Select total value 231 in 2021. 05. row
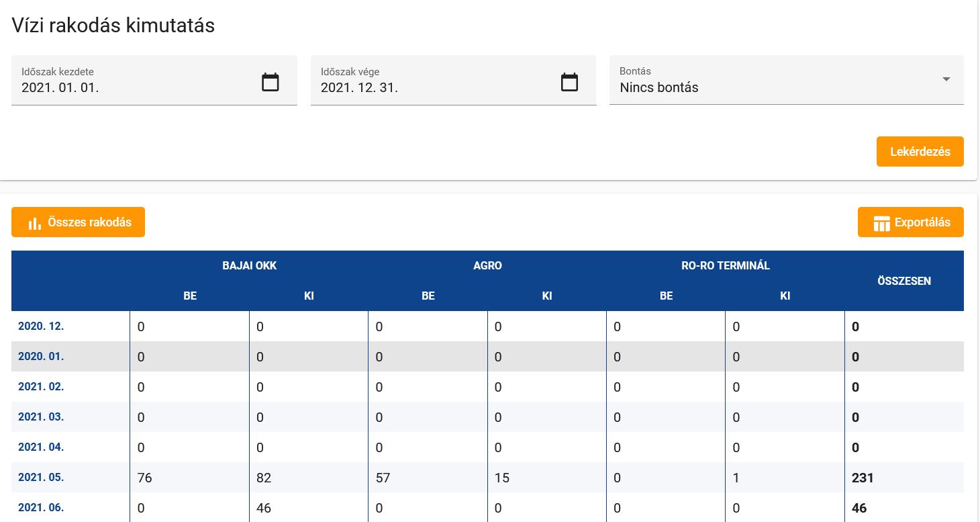This screenshot has height=522, width=980. (x=863, y=478)
